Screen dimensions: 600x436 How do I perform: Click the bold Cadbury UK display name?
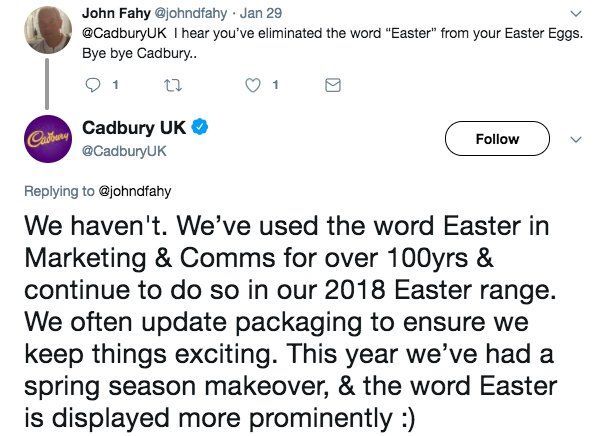pyautogui.click(x=133, y=129)
